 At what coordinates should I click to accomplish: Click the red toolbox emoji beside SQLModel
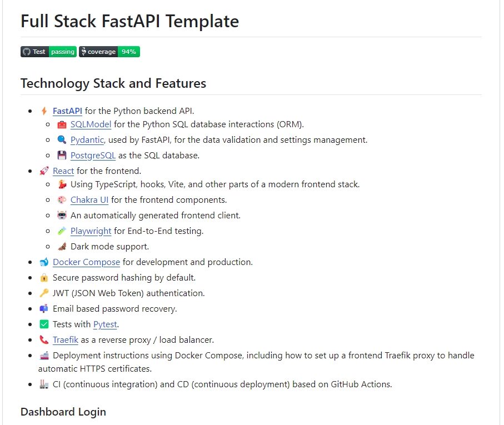pos(62,124)
